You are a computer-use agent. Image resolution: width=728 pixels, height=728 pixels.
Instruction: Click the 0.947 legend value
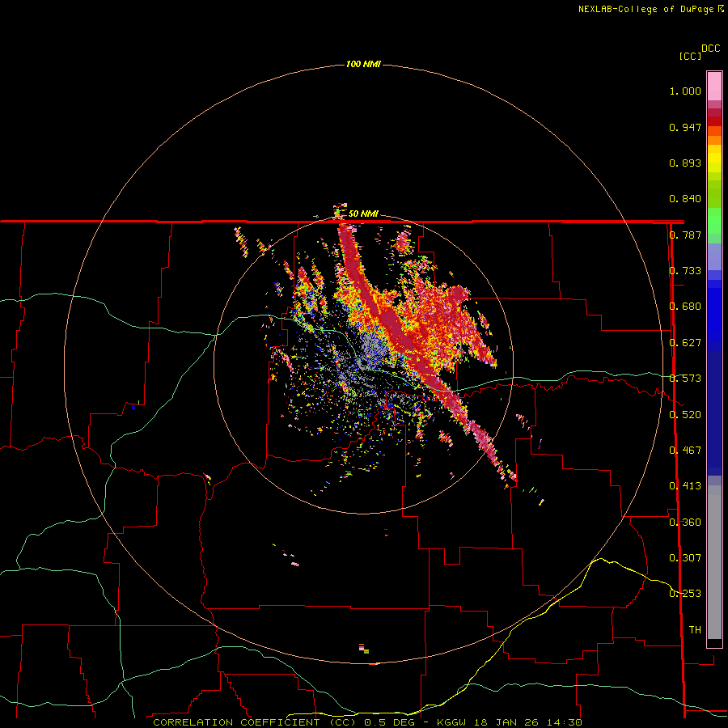685,127
